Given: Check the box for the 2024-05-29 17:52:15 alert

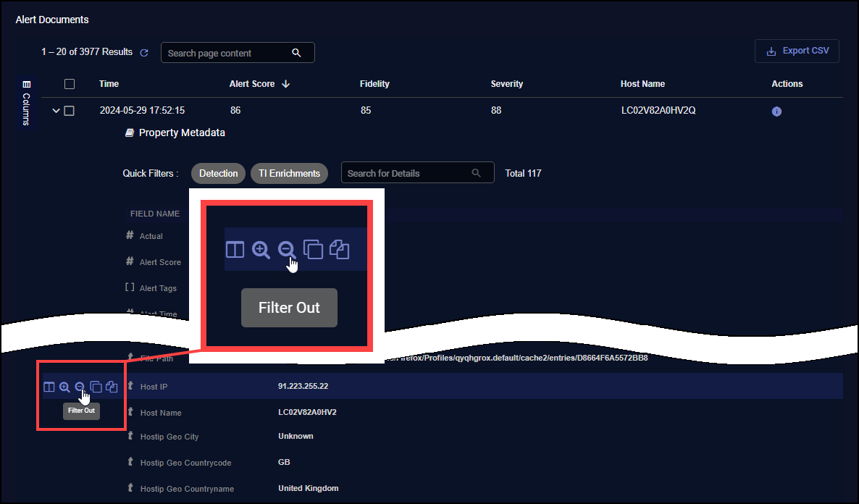Looking at the screenshot, I should pyautogui.click(x=70, y=111).
